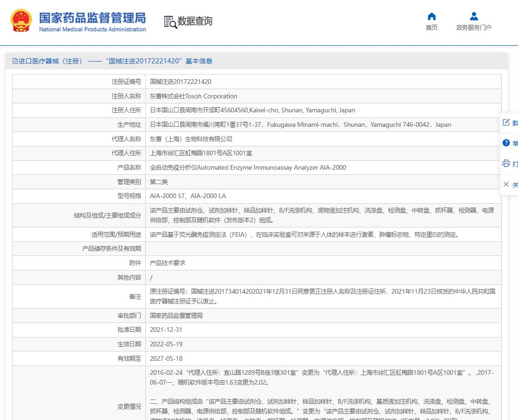Select model spec AIA-2000 ST、AIA-2000 LA

(x=188, y=196)
